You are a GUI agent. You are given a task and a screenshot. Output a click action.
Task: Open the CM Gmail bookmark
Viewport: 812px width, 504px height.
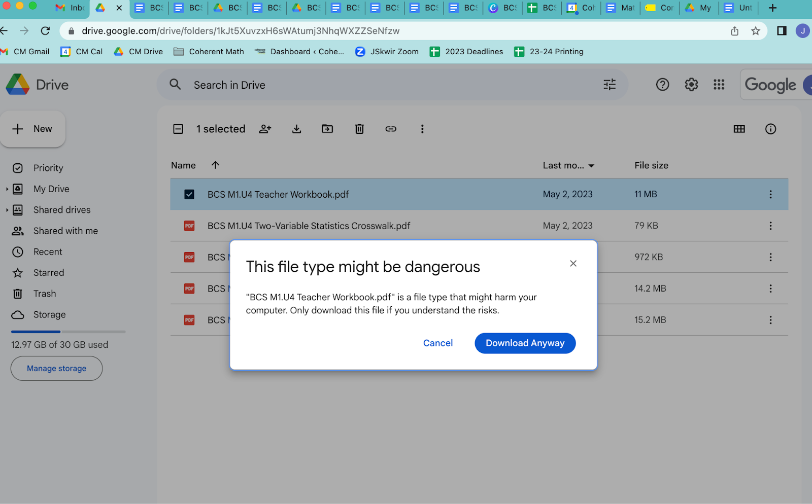(25, 51)
